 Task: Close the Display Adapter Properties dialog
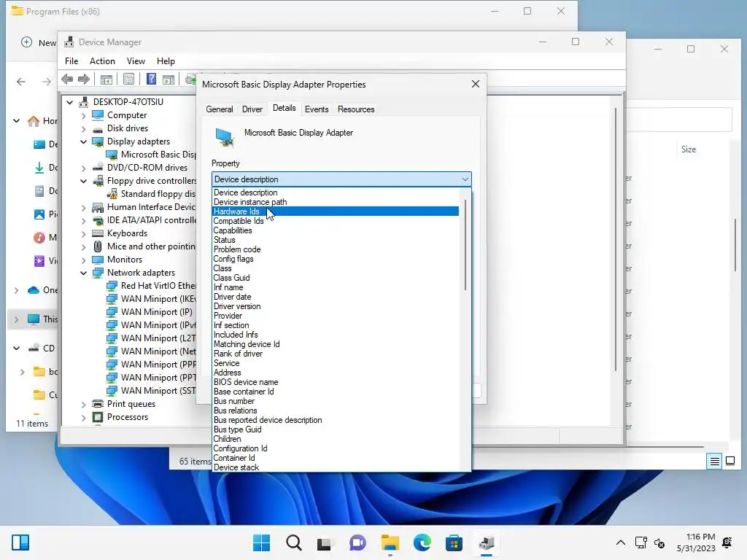pos(476,85)
